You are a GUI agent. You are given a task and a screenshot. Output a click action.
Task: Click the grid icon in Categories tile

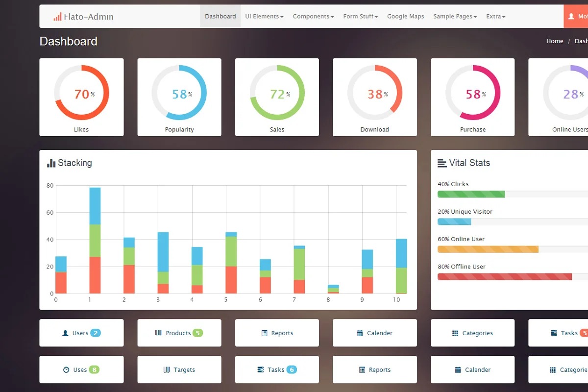click(x=455, y=333)
